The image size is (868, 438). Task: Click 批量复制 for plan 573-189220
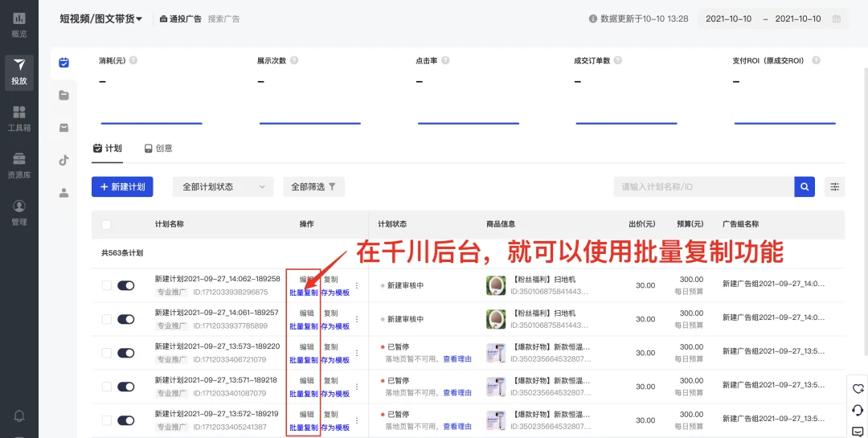(303, 360)
